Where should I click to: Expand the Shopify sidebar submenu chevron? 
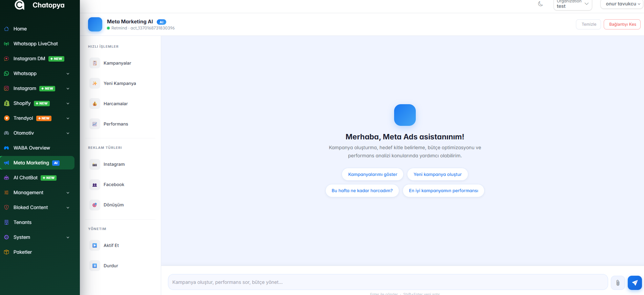click(68, 104)
